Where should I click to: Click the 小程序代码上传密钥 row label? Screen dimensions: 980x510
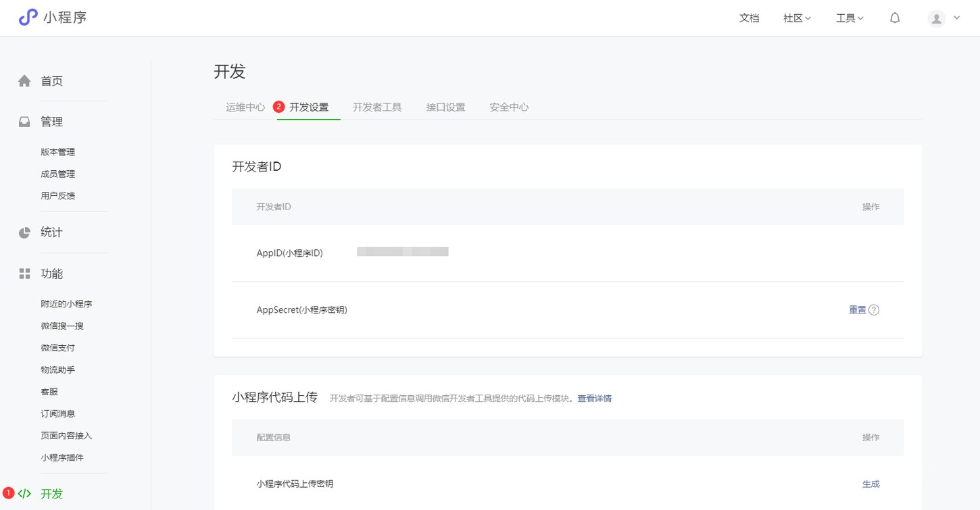click(295, 484)
